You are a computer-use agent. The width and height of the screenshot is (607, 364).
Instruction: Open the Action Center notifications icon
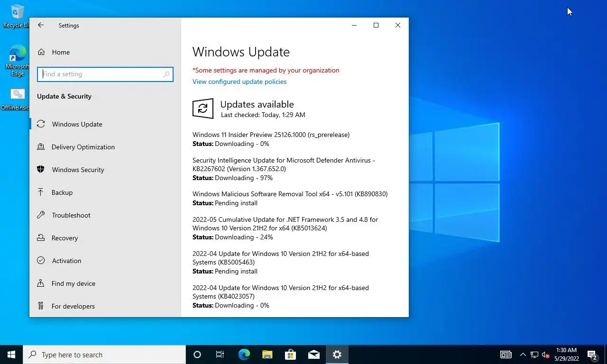(592, 355)
